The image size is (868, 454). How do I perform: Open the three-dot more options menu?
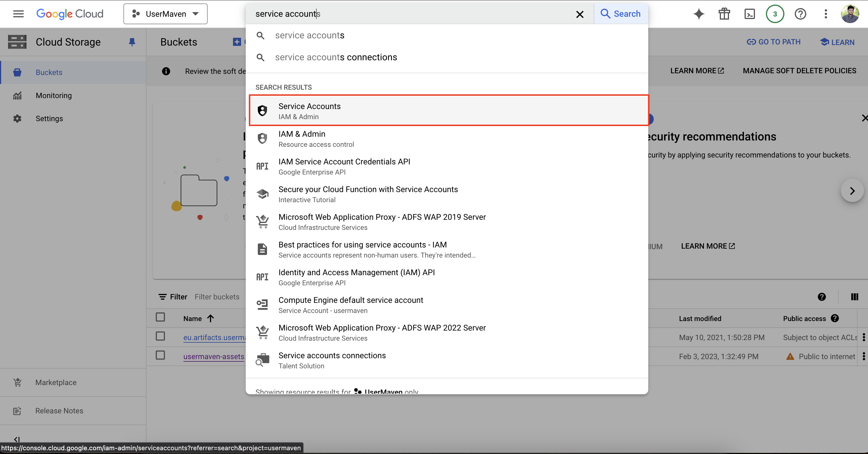(x=826, y=14)
